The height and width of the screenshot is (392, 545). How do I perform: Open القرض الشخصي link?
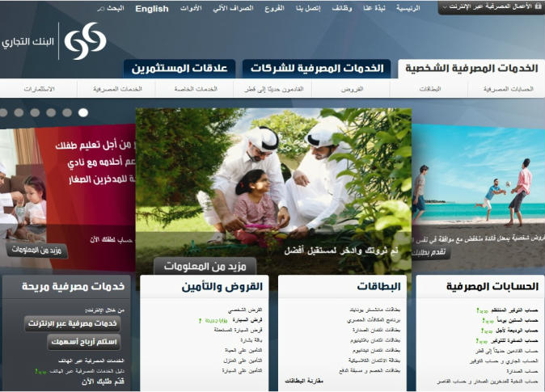coord(245,310)
